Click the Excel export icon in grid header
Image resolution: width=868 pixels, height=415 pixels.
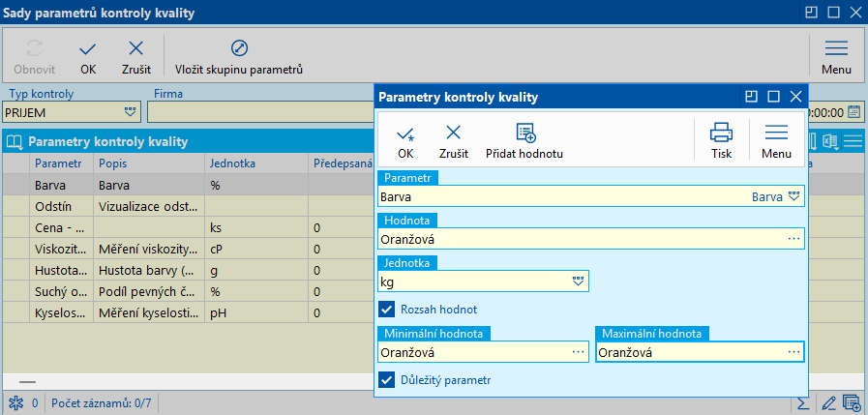(x=830, y=141)
